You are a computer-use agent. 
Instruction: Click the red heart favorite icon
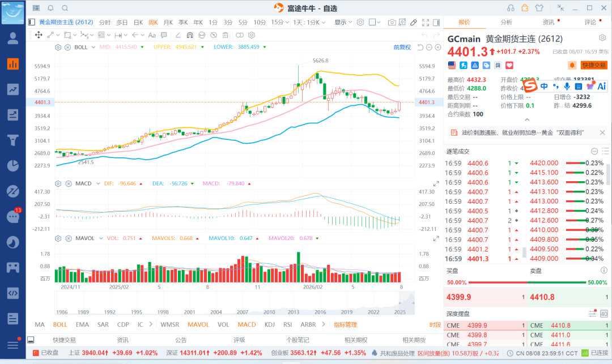509,66
